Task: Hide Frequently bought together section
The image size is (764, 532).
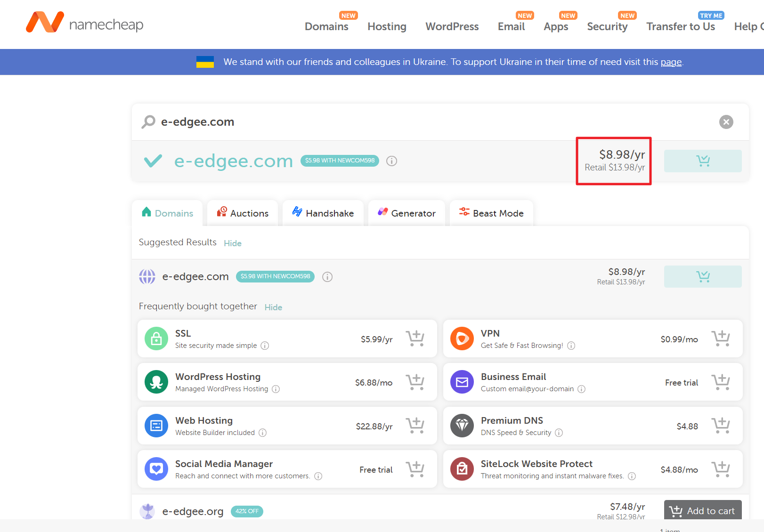Action: pyautogui.click(x=273, y=307)
